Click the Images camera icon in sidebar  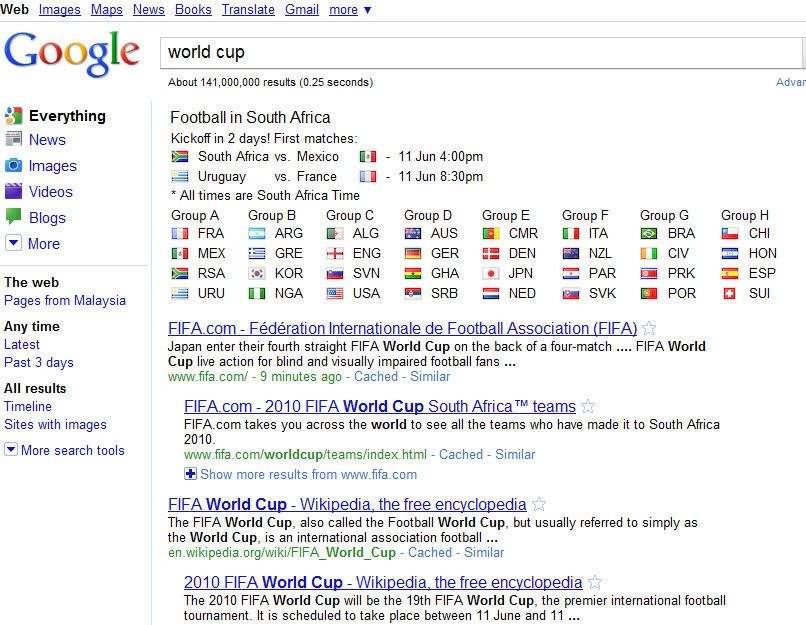13,166
